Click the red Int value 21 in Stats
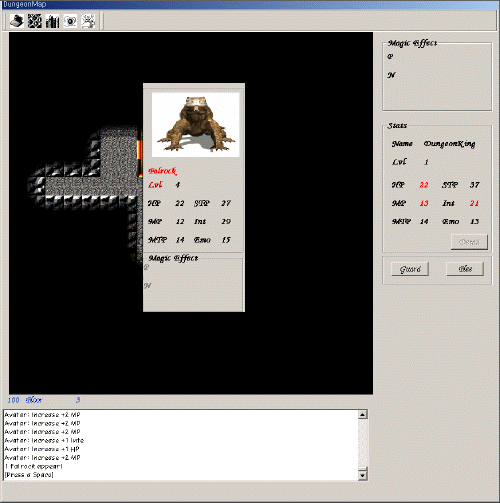Viewport: 500px width, 503px height. point(474,203)
